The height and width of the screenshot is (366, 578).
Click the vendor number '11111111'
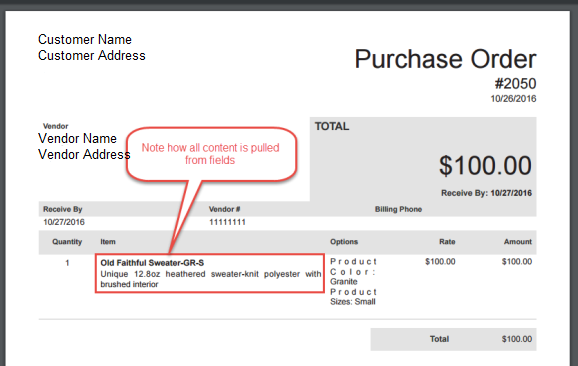click(227, 222)
